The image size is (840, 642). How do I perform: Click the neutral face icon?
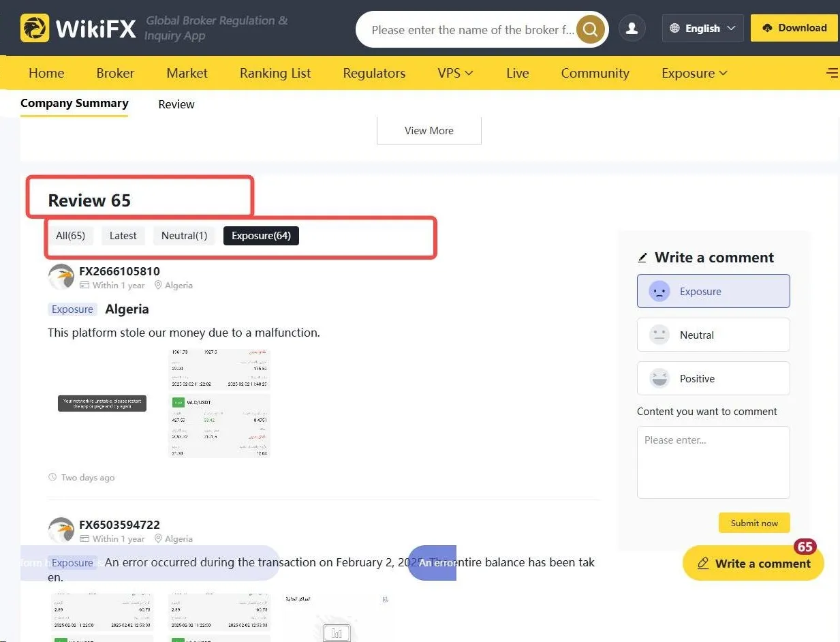click(x=659, y=335)
